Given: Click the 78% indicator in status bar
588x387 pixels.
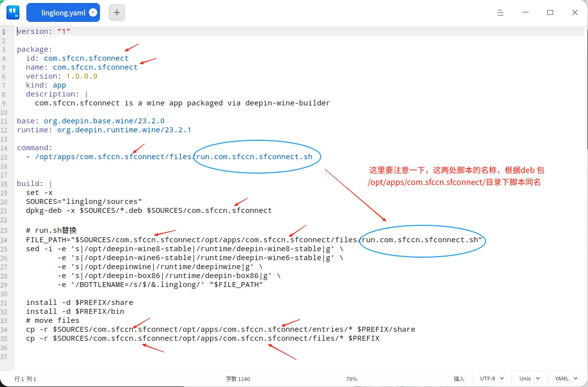Looking at the screenshot, I should click(351, 379).
